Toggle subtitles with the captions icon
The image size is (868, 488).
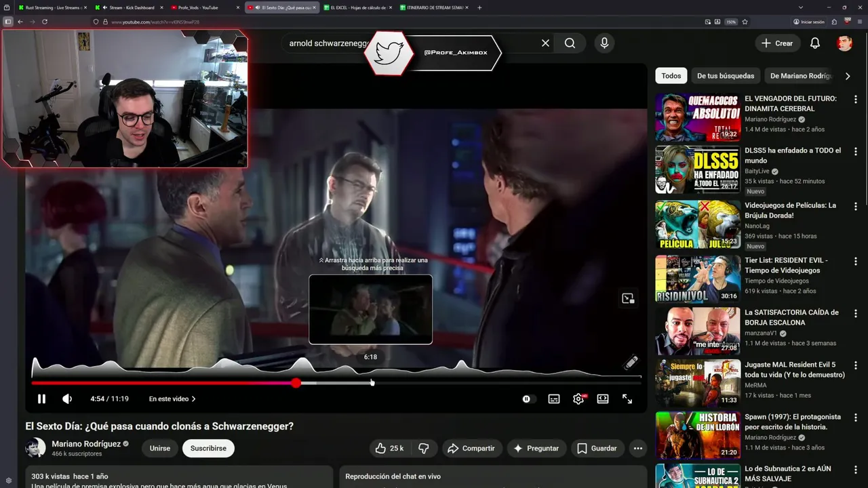click(x=554, y=399)
